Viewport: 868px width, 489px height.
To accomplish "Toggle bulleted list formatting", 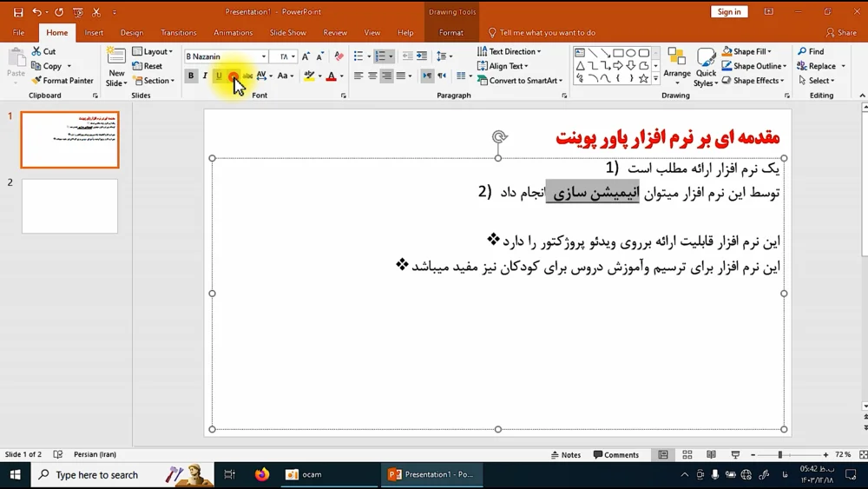I will pos(358,56).
